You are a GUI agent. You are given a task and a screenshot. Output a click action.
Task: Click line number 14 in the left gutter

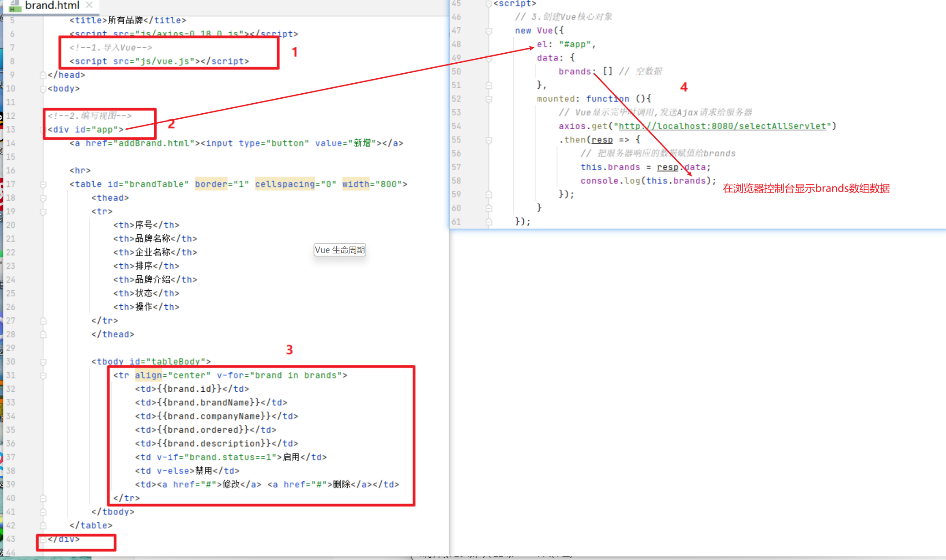pyautogui.click(x=10, y=143)
